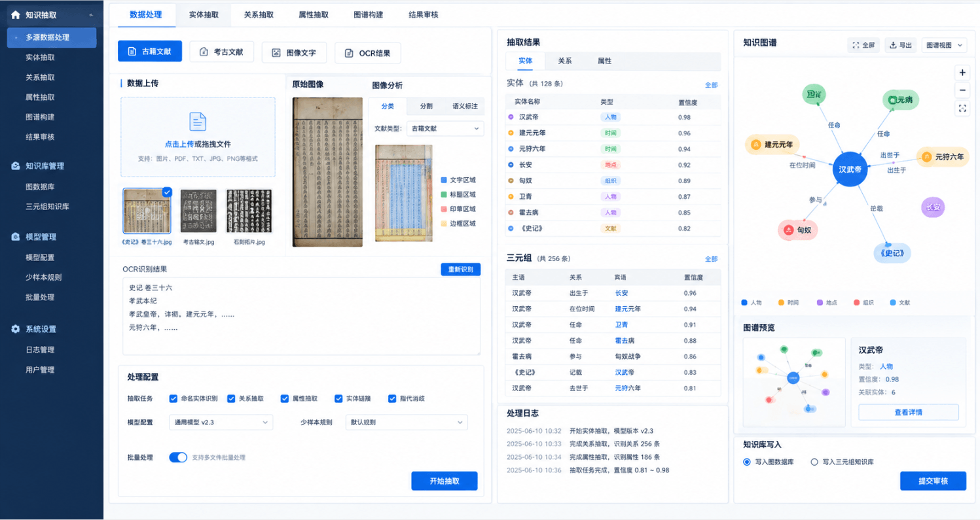This screenshot has width=980, height=520.
Task: Toggle the 实体链接 checkbox
Action: tap(338, 398)
